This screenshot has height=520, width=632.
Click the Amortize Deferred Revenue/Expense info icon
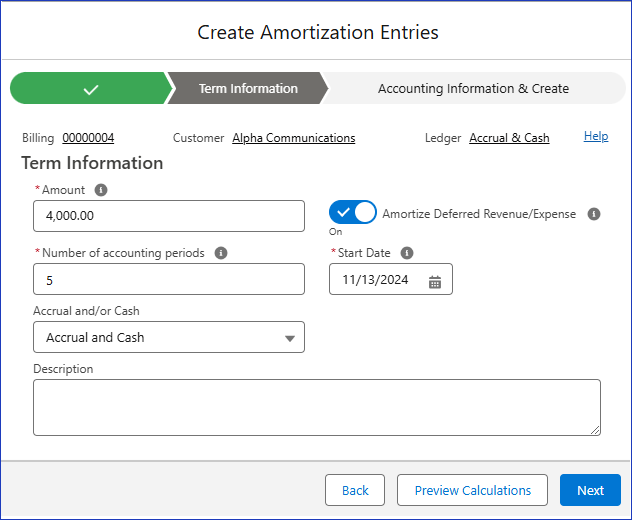tap(594, 214)
